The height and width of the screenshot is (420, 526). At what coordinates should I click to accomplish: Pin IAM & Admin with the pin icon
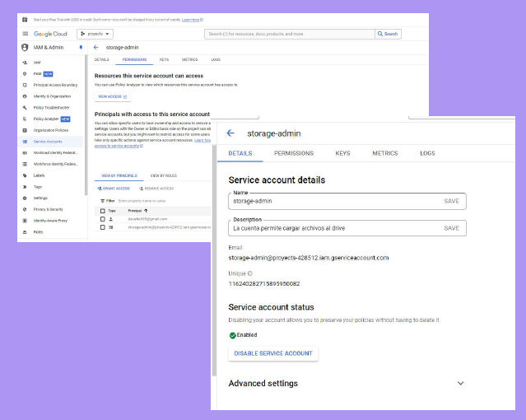81,47
